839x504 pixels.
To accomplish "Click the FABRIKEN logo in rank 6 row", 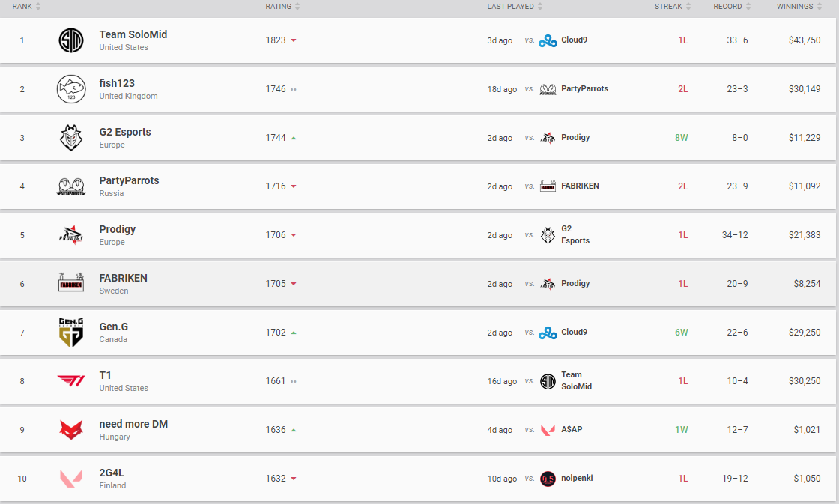I will 71,282.
